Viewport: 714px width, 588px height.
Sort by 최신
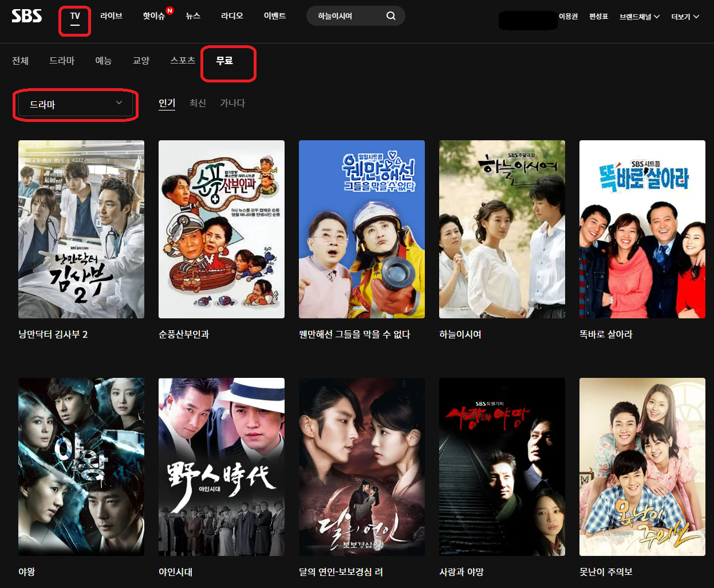tap(198, 103)
